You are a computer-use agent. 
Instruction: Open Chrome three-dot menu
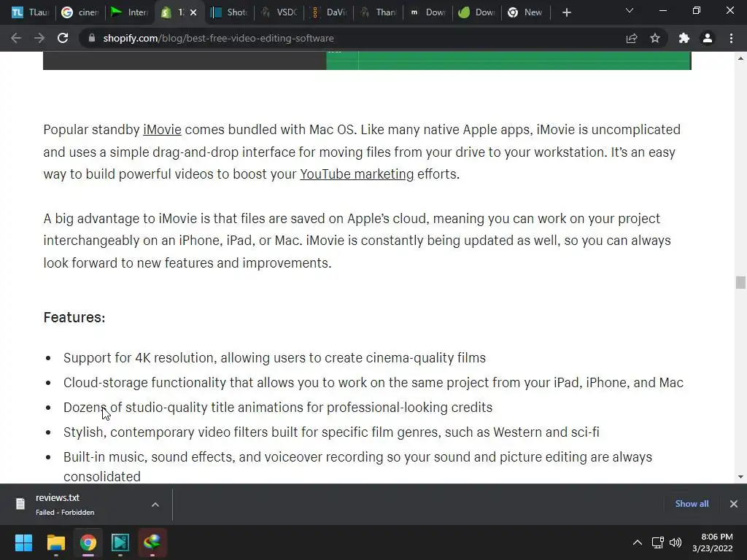(x=731, y=38)
